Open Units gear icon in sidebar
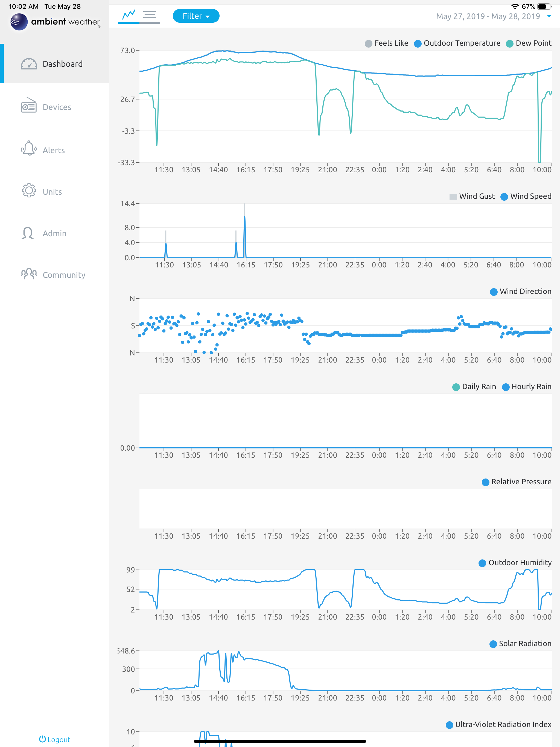 coord(29,191)
